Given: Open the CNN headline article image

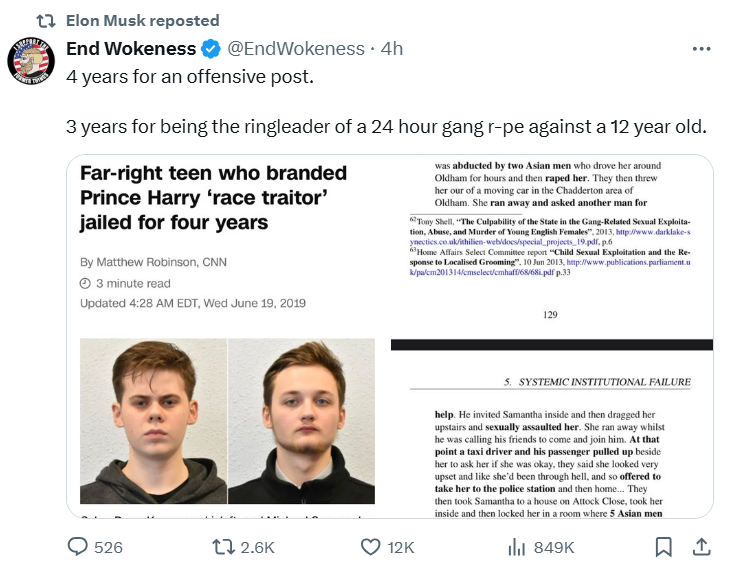Looking at the screenshot, I should tap(228, 336).
